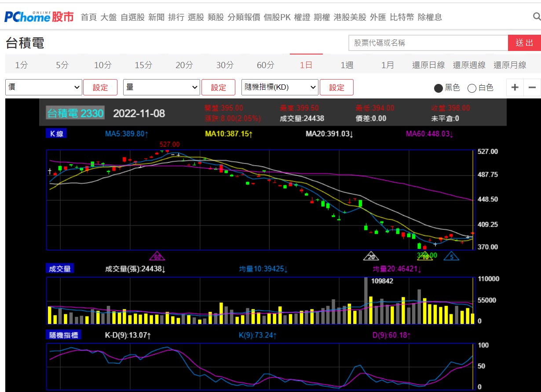Click the 均量20:46421 legend value
This screenshot has width=541, height=392.
click(397, 269)
